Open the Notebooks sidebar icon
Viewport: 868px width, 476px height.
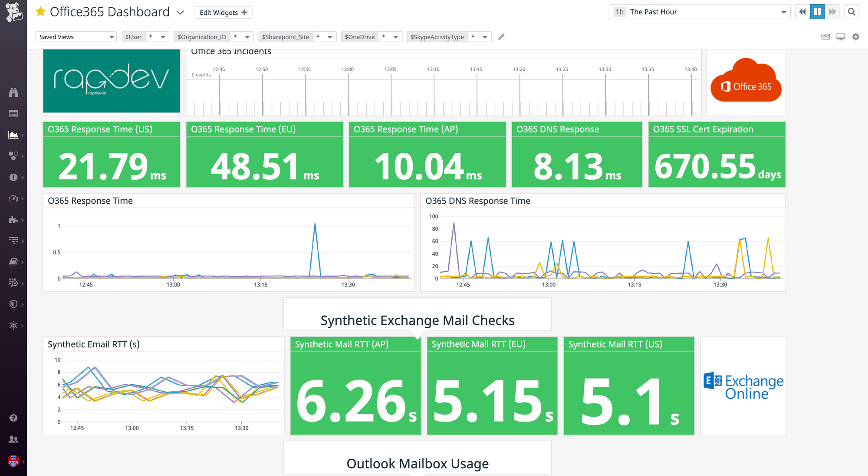tap(13, 262)
